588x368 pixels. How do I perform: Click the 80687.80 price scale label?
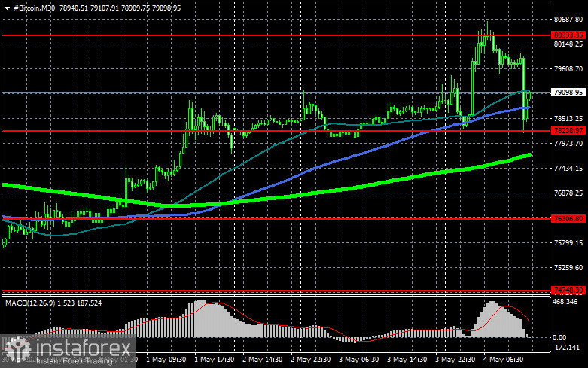point(568,20)
